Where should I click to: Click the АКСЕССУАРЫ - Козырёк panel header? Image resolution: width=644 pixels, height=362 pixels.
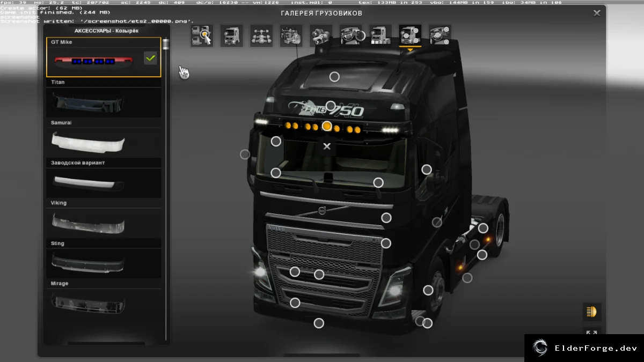tap(106, 31)
